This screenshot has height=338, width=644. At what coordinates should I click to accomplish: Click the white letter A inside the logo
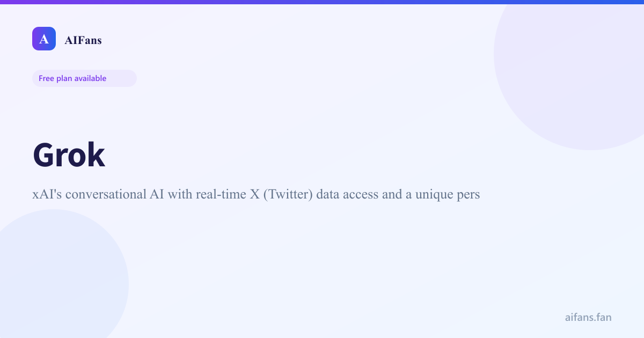44,39
